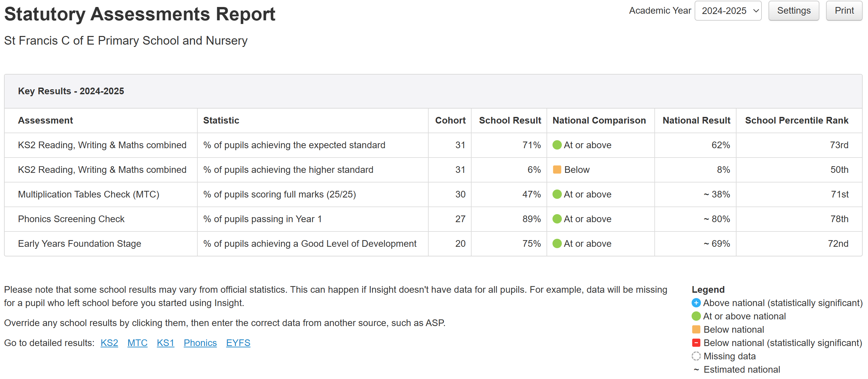Click the 75% school result for EYFS
Screen dimensions: 868x379
[x=532, y=243]
